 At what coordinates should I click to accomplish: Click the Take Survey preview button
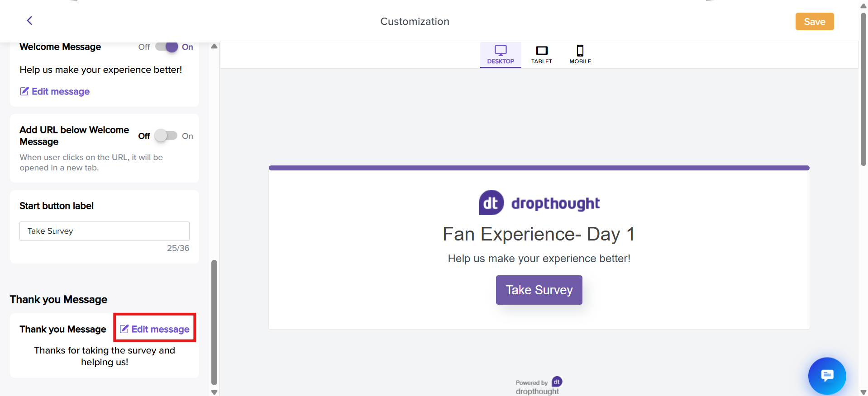pos(539,290)
